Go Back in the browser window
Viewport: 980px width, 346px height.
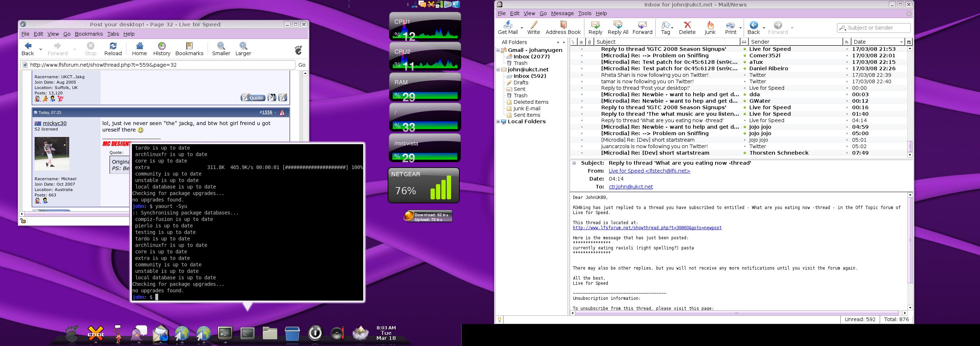27,49
